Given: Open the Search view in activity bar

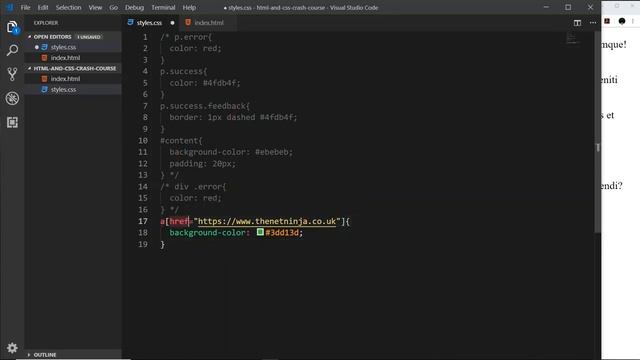Looking at the screenshot, I should pos(12,51).
